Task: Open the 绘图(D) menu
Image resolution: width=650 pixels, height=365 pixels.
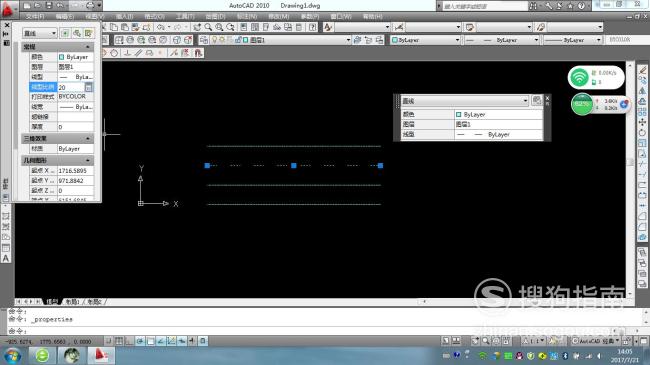Action: [215, 17]
